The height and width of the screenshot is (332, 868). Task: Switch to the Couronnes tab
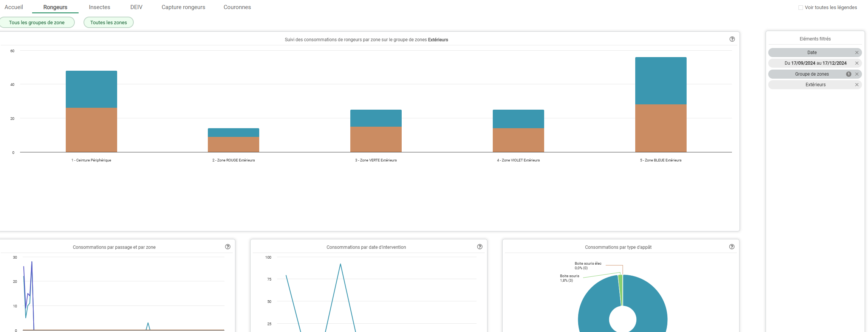click(x=237, y=7)
